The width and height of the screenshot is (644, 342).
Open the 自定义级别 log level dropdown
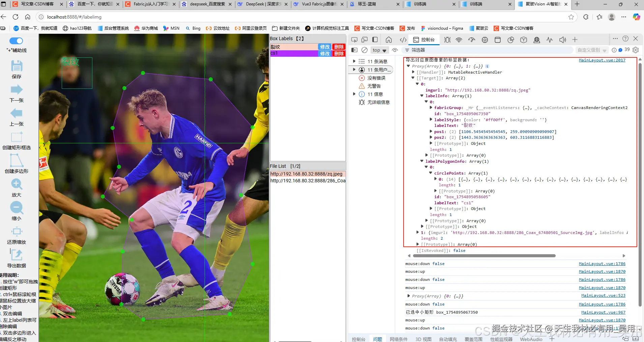pyautogui.click(x=592, y=50)
